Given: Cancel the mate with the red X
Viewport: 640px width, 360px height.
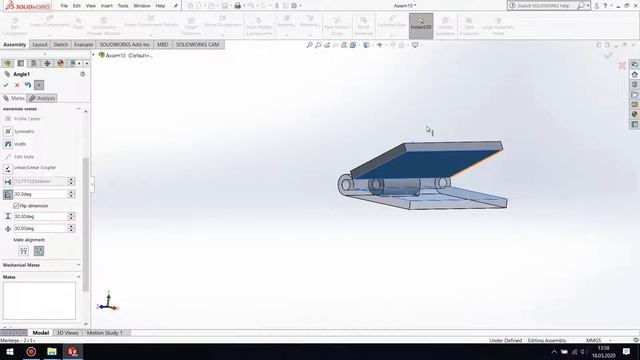Looking at the screenshot, I should click(x=17, y=85).
